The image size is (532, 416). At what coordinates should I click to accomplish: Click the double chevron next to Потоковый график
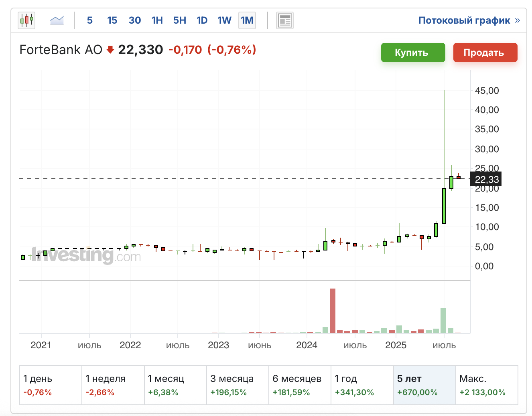click(518, 20)
